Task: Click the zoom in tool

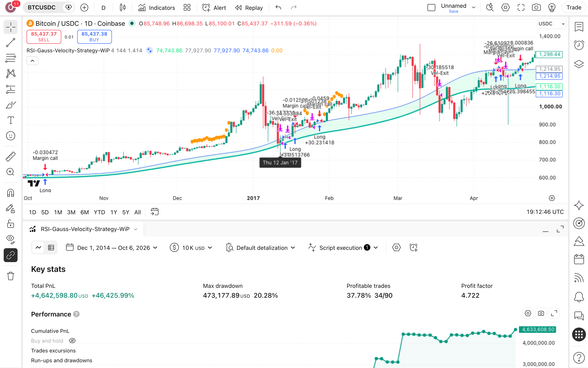Action: tap(11, 172)
